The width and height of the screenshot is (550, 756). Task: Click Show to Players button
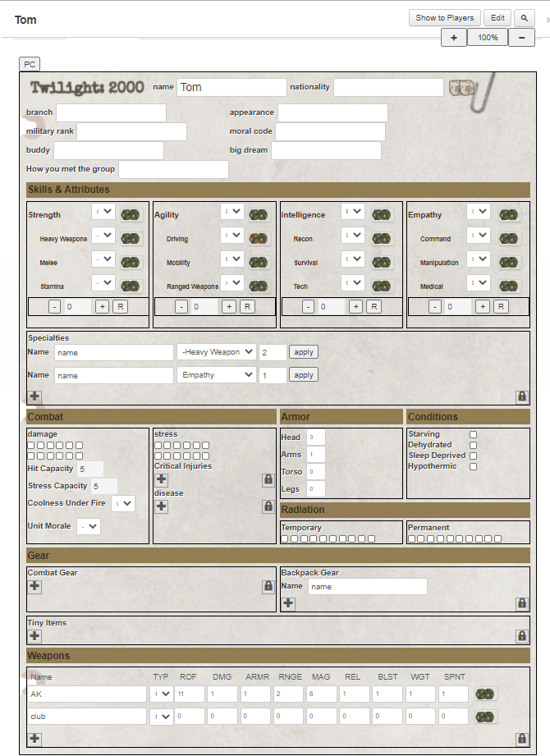pyautogui.click(x=444, y=18)
